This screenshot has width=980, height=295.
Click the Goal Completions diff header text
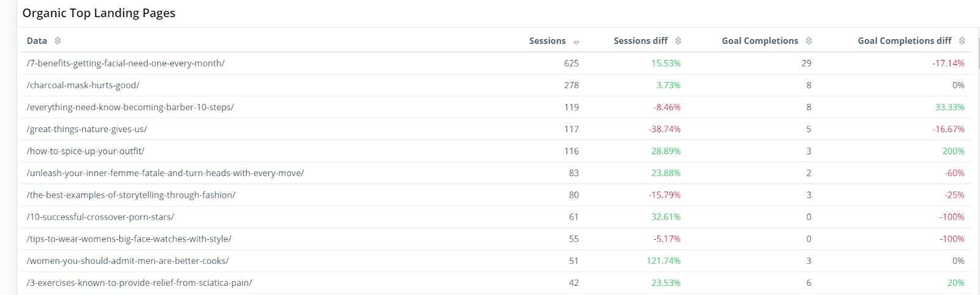point(905,41)
